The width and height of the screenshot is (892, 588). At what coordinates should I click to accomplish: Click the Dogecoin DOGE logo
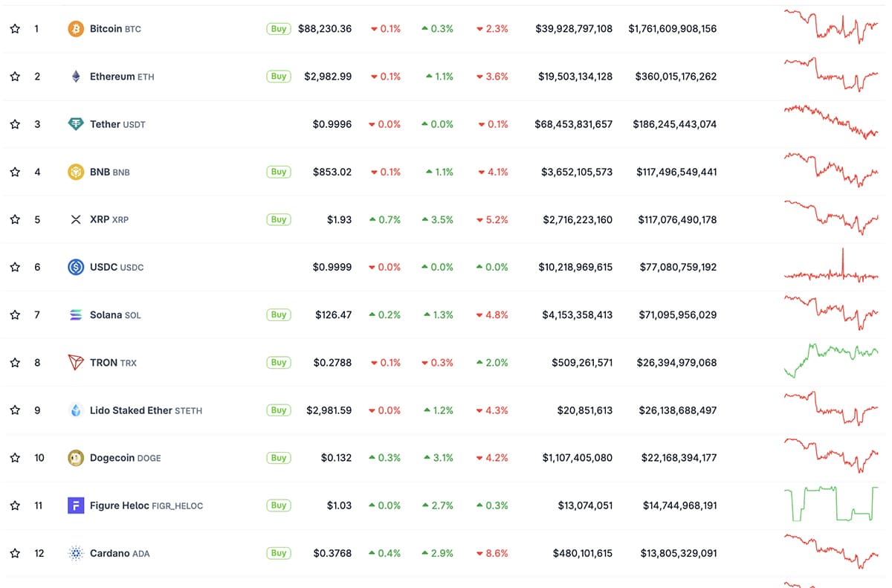74,457
